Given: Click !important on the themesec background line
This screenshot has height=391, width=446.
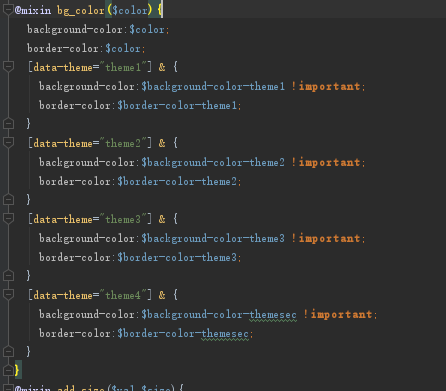Looking at the screenshot, I should coord(338,315).
